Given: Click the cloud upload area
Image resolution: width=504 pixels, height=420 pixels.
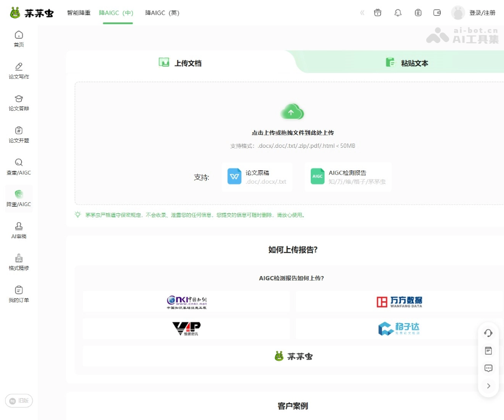Looking at the screenshot, I should (x=292, y=112).
